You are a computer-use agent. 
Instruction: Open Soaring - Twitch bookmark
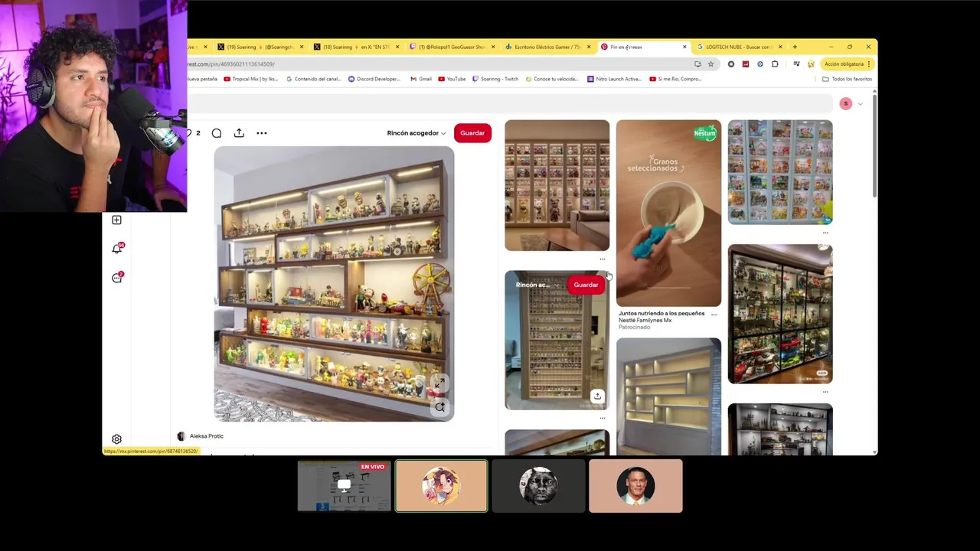(495, 79)
